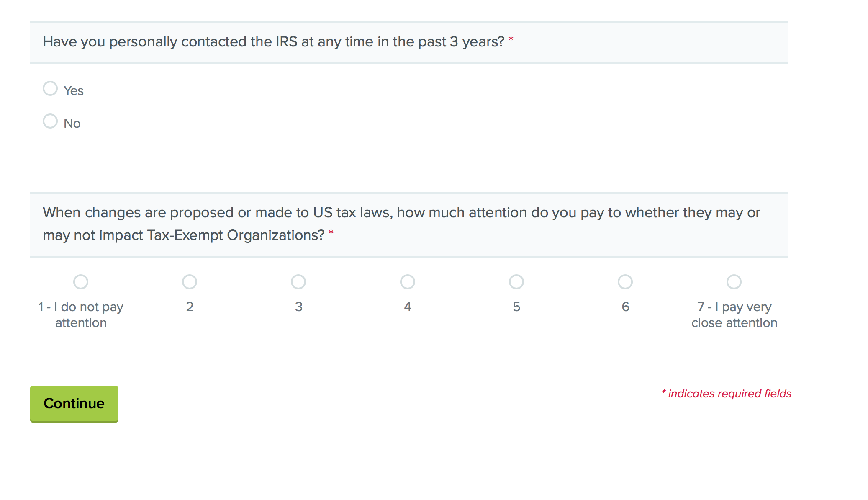Click the number 4 scale label
Screen dimensions: 868x500
tap(408, 307)
